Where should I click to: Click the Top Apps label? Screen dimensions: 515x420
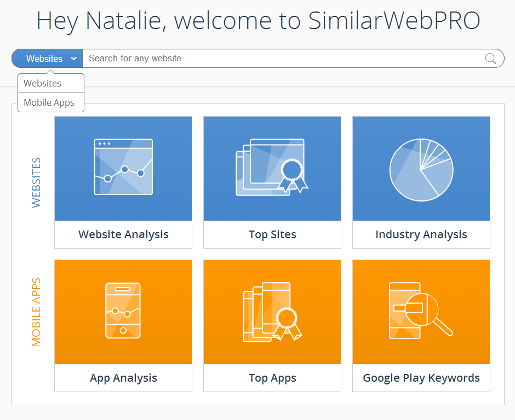[272, 378]
